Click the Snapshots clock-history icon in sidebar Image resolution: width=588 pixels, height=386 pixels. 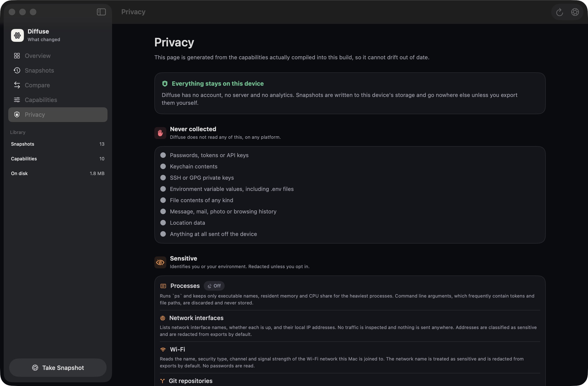pyautogui.click(x=17, y=71)
